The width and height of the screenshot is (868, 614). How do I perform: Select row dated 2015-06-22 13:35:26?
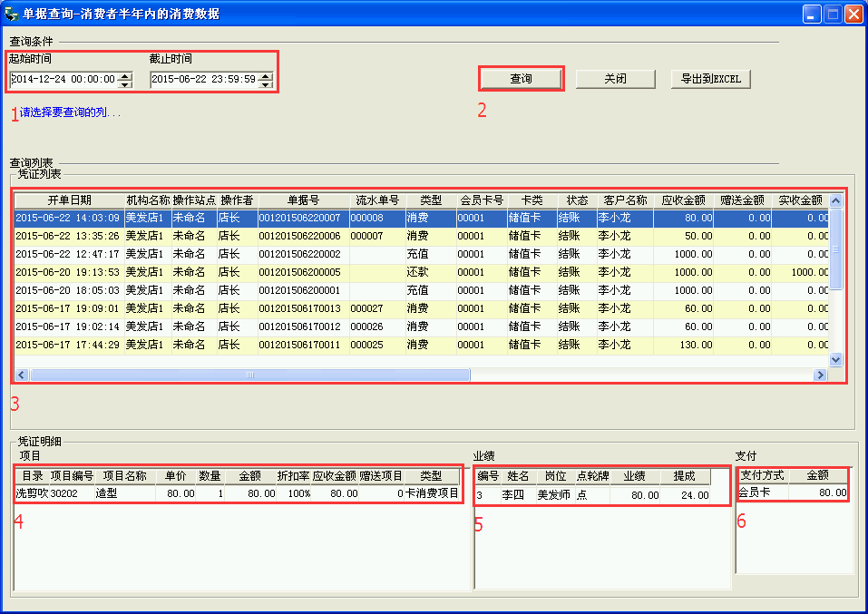click(422, 237)
